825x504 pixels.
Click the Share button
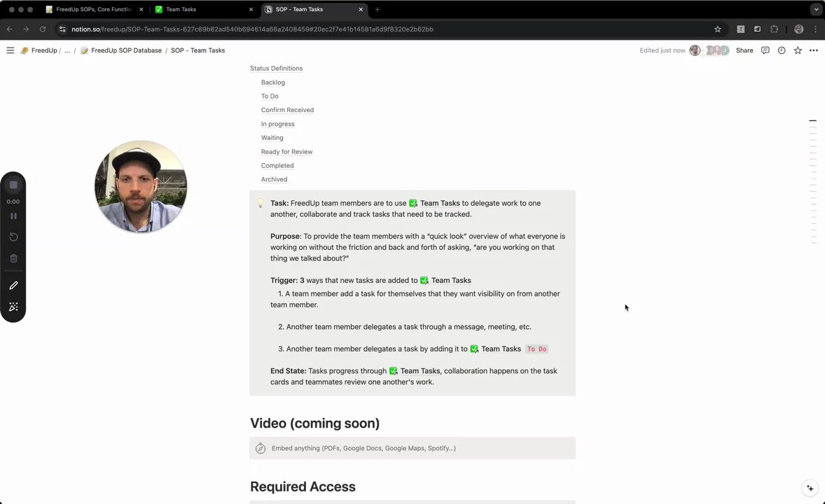click(x=744, y=50)
